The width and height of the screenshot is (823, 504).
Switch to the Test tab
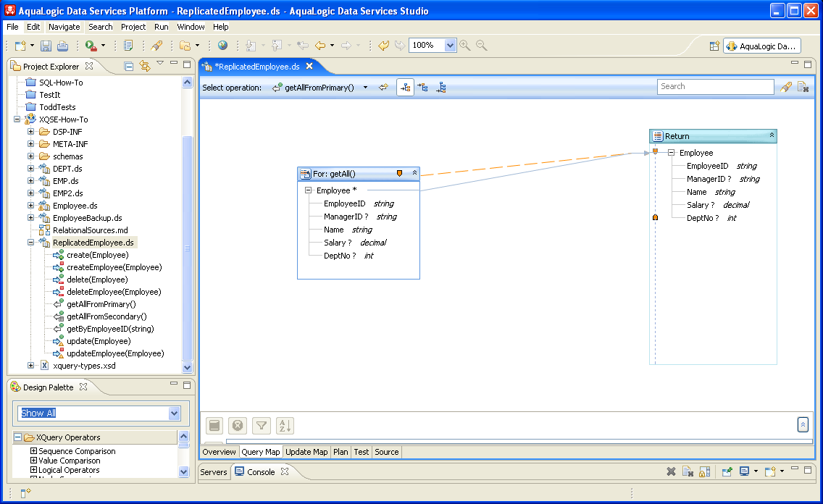(x=361, y=452)
